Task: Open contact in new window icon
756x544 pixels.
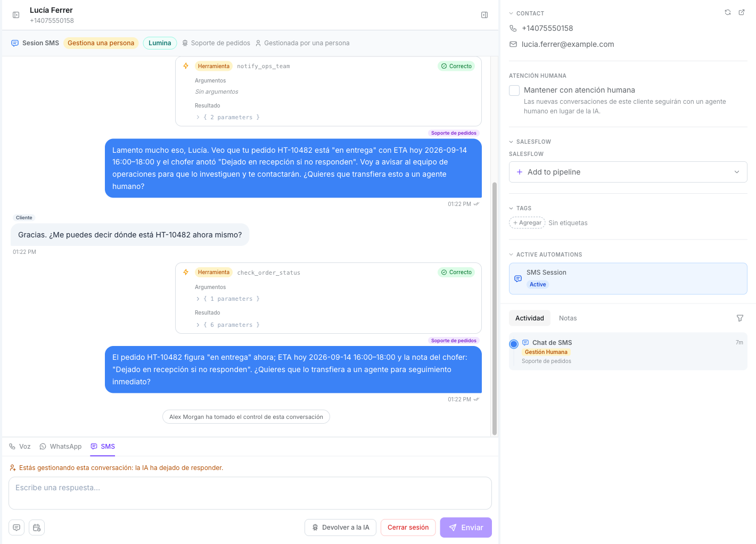Action: pyautogui.click(x=742, y=12)
